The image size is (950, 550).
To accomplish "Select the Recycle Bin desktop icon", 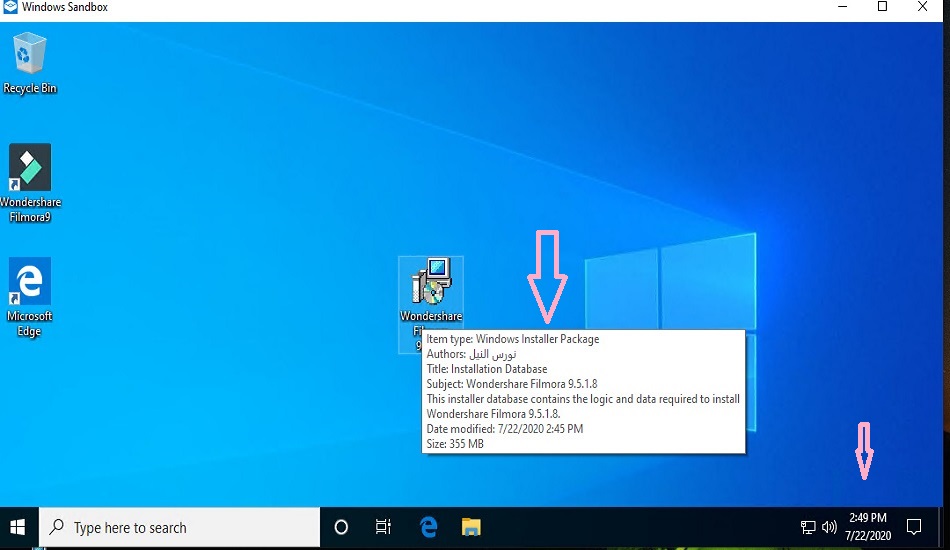I will pos(30,56).
